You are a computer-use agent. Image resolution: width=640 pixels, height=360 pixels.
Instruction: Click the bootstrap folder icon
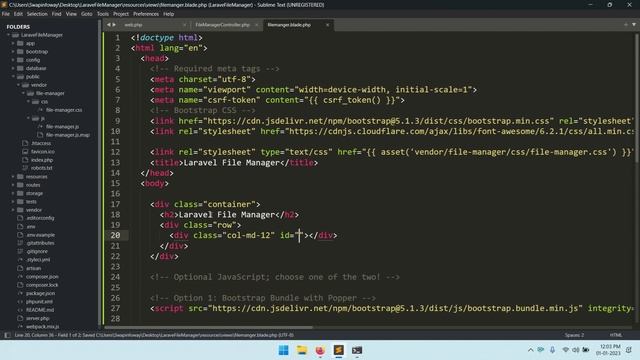pyautogui.click(x=20, y=52)
